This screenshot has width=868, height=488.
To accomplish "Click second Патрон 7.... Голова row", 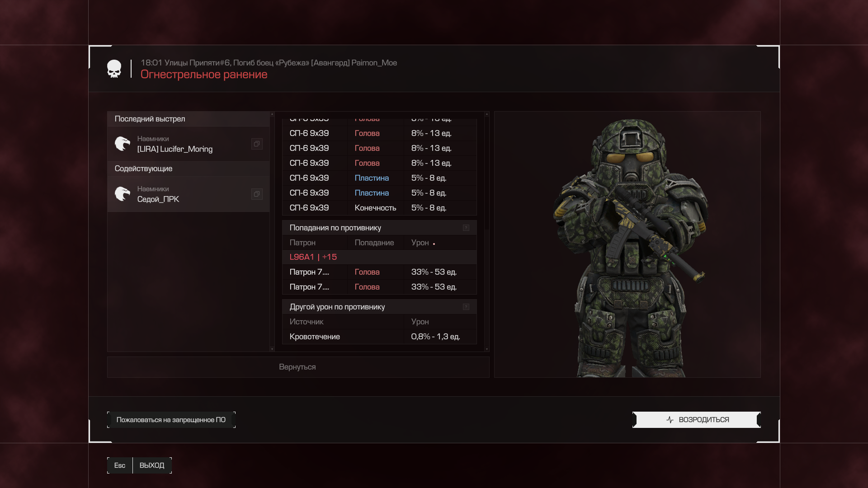I will [x=379, y=287].
